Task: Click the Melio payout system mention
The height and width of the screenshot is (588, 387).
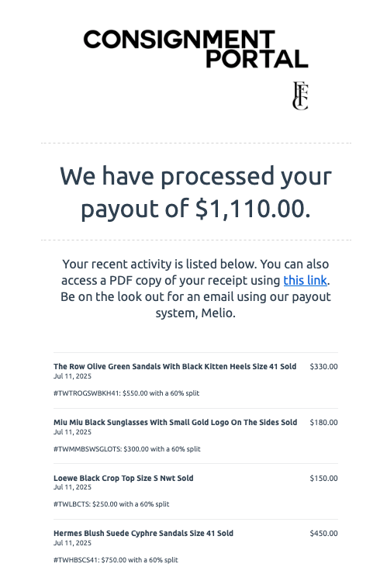Action: tap(217, 313)
